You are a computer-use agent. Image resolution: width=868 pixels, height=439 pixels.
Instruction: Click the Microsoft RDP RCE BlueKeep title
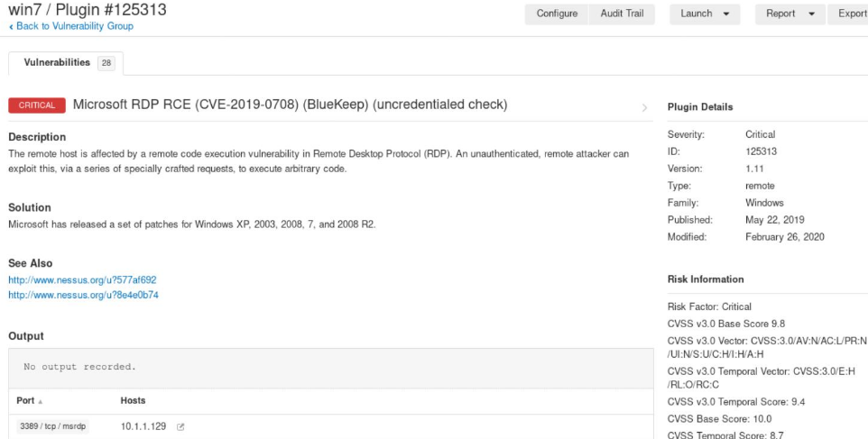click(290, 105)
